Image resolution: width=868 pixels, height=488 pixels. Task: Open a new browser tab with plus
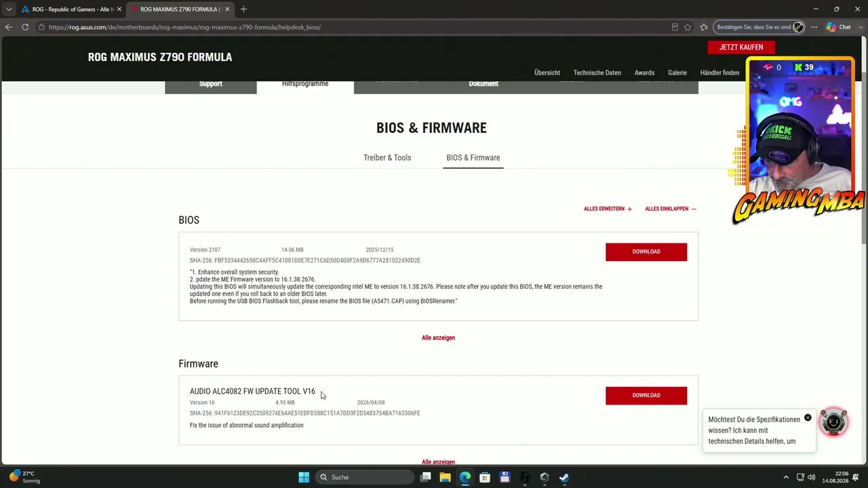click(243, 9)
